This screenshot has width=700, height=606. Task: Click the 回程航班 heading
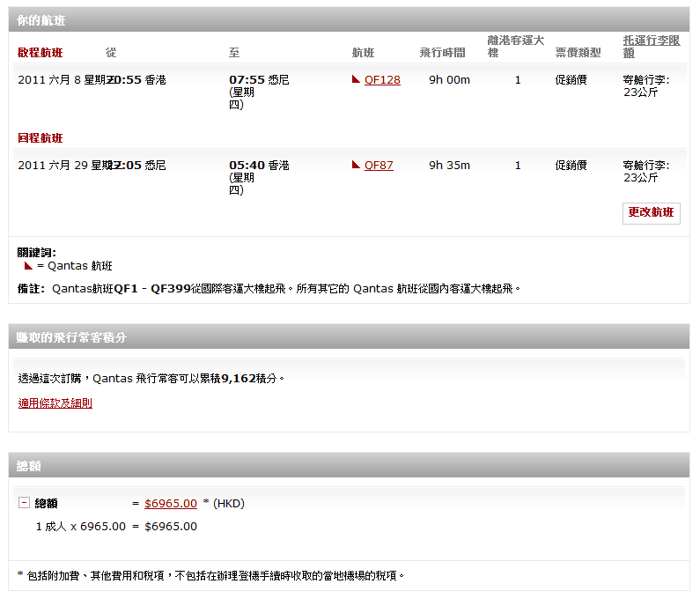(41, 138)
